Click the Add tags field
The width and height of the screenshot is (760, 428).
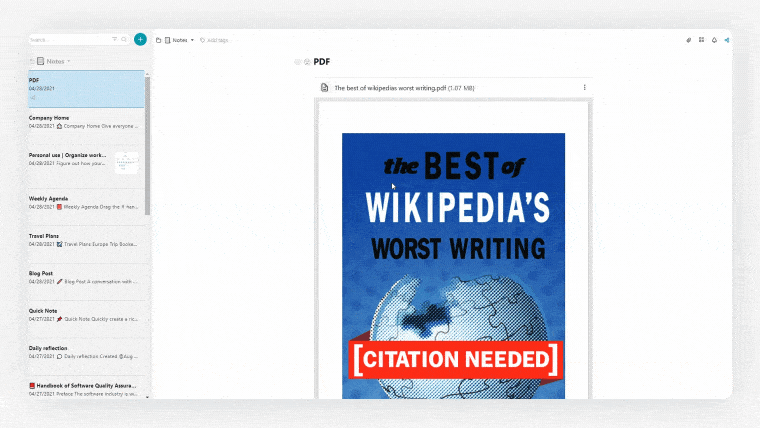217,40
